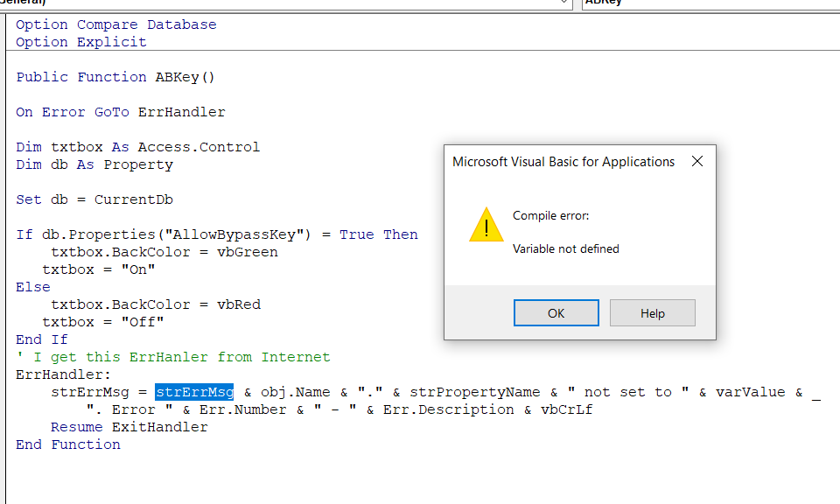Click the 'Err.Number' continuation line
The height and width of the screenshot is (504, 840).
(x=339, y=409)
